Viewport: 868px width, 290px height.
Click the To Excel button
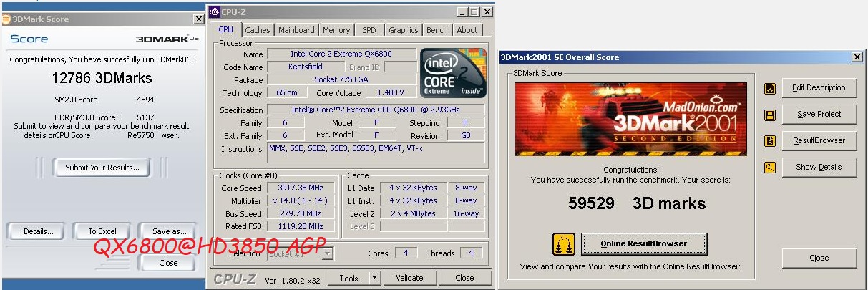pos(102,231)
